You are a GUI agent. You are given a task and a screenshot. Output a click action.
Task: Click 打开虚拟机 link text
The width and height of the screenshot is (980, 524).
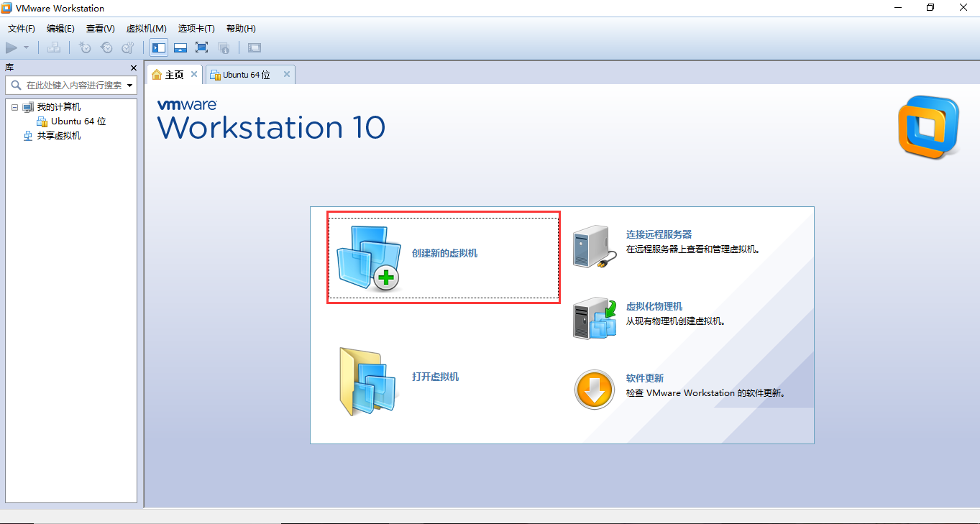435,377
